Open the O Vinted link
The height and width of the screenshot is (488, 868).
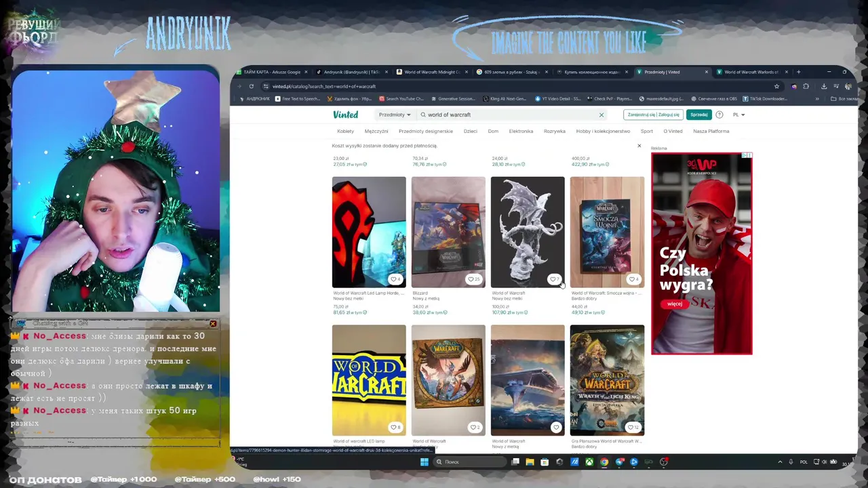tap(673, 131)
